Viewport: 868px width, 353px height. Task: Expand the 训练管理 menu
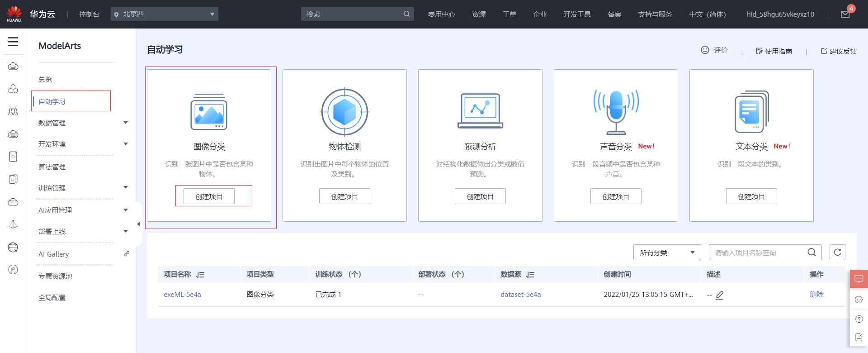pyautogui.click(x=126, y=187)
